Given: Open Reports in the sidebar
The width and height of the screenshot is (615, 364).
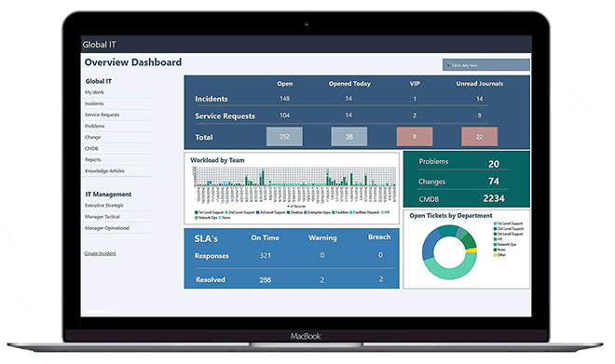Looking at the screenshot, I should click(93, 159).
